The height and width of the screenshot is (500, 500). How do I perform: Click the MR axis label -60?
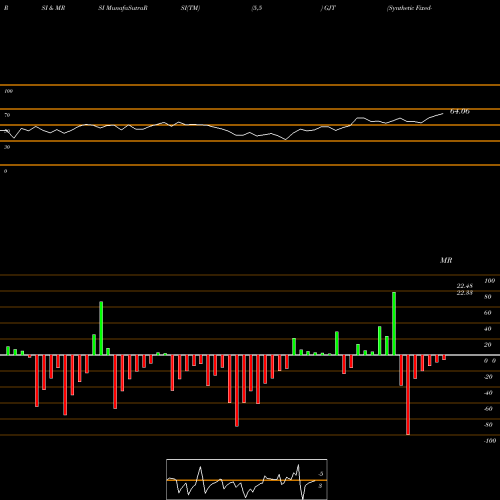[488, 409]
